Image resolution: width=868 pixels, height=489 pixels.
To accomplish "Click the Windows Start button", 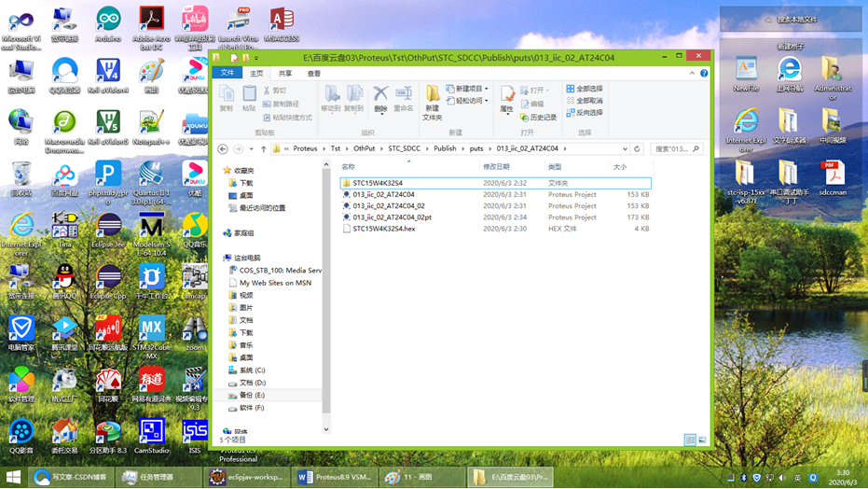I will coord(13,477).
